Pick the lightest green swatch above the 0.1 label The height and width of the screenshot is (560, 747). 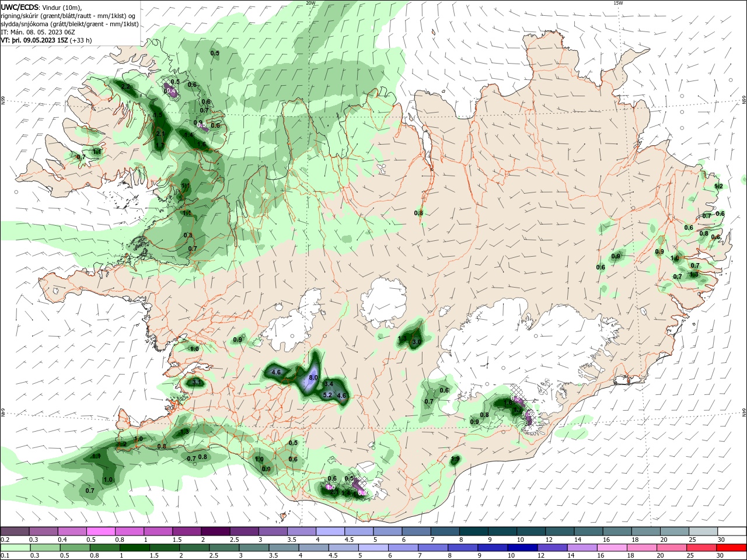pyautogui.click(x=15, y=548)
